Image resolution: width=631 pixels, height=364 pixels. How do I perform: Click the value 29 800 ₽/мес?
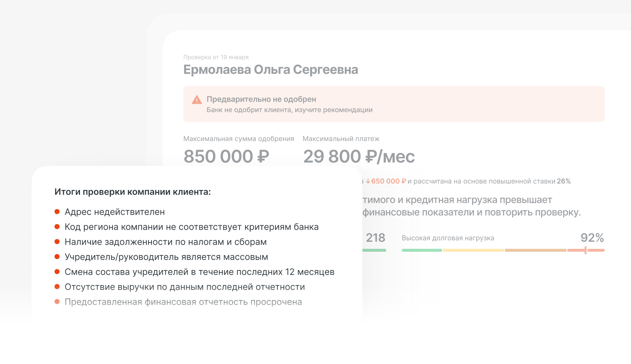(359, 157)
